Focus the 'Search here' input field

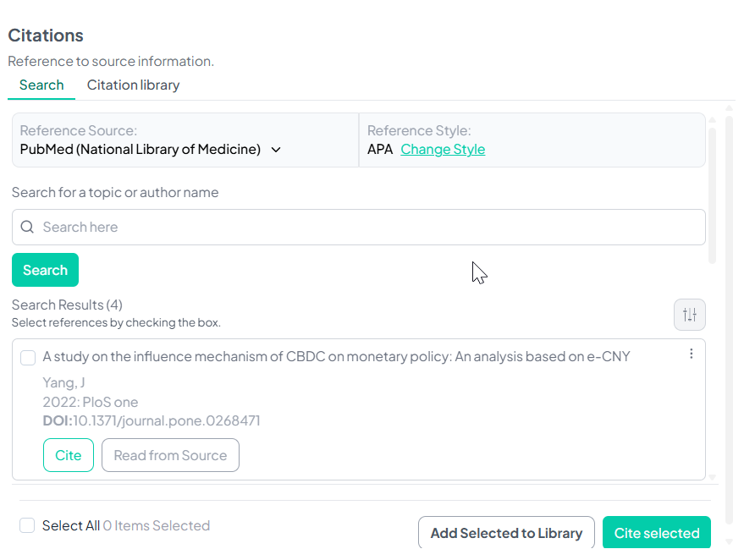coord(364,227)
